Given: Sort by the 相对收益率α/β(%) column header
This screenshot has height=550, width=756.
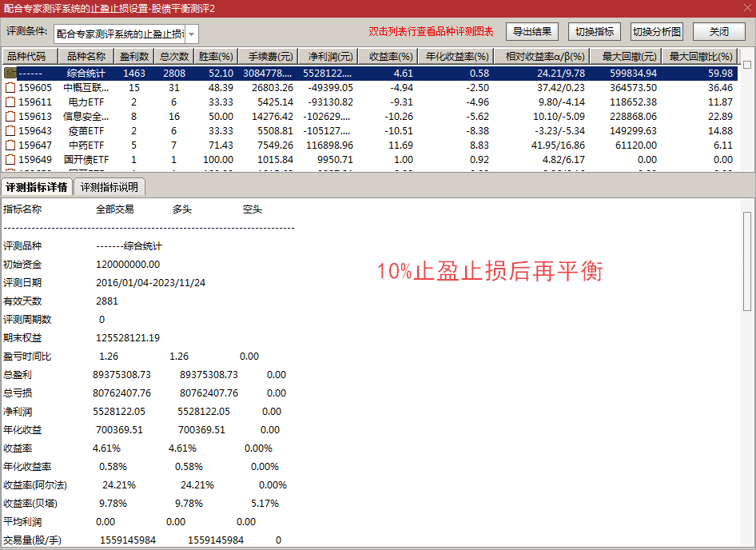Looking at the screenshot, I should click(542, 57).
